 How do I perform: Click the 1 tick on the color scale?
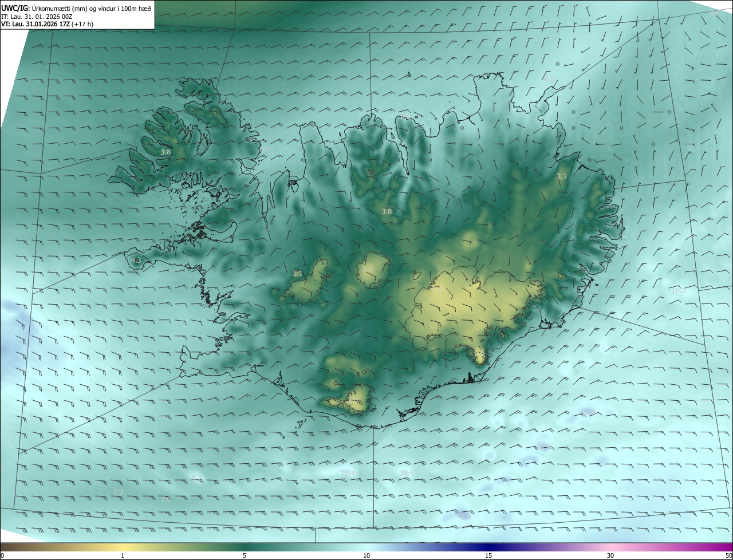(123, 555)
